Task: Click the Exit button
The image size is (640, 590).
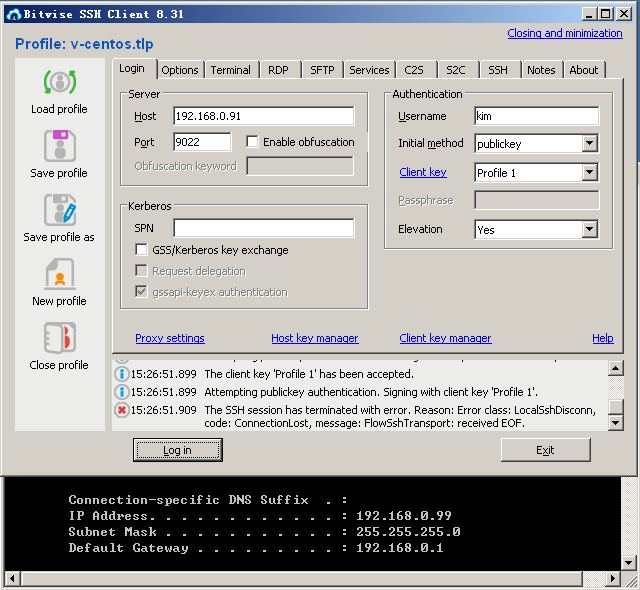Action: pyautogui.click(x=545, y=450)
